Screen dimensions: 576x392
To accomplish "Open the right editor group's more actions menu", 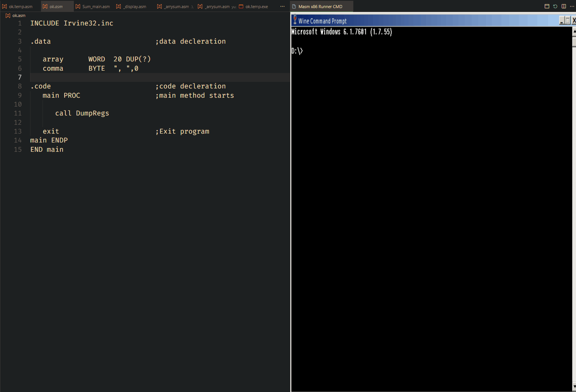I will 572,6.
